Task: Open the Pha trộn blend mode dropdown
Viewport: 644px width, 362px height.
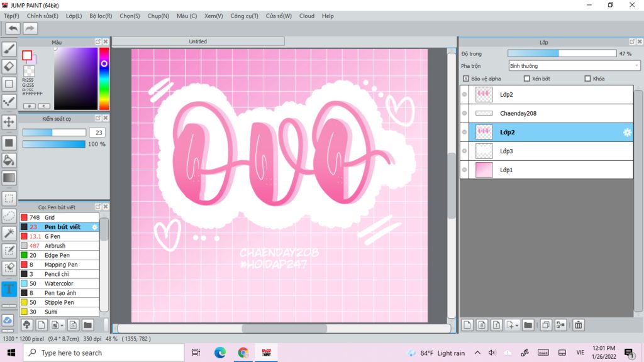Action: 574,65
